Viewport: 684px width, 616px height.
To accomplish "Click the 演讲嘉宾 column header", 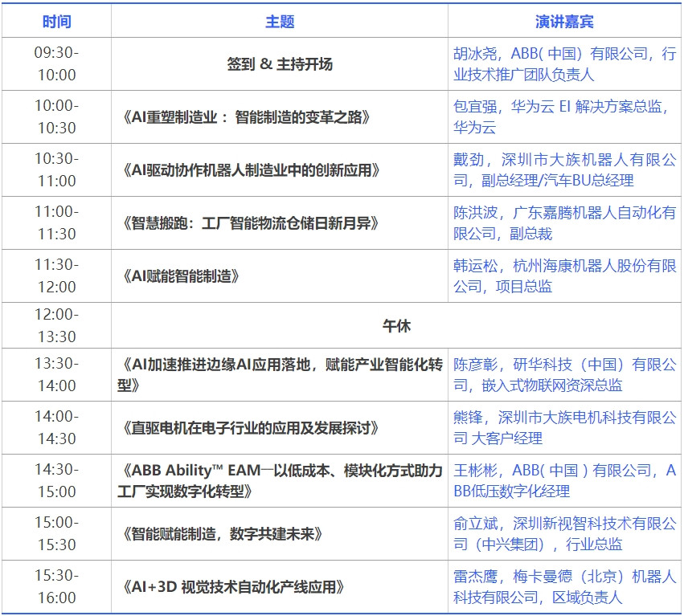I will tap(564, 21).
